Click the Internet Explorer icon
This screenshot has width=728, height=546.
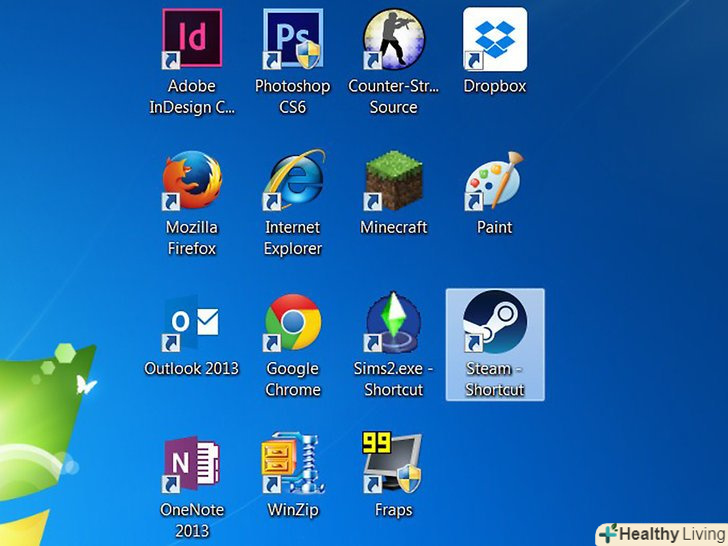pos(293,180)
